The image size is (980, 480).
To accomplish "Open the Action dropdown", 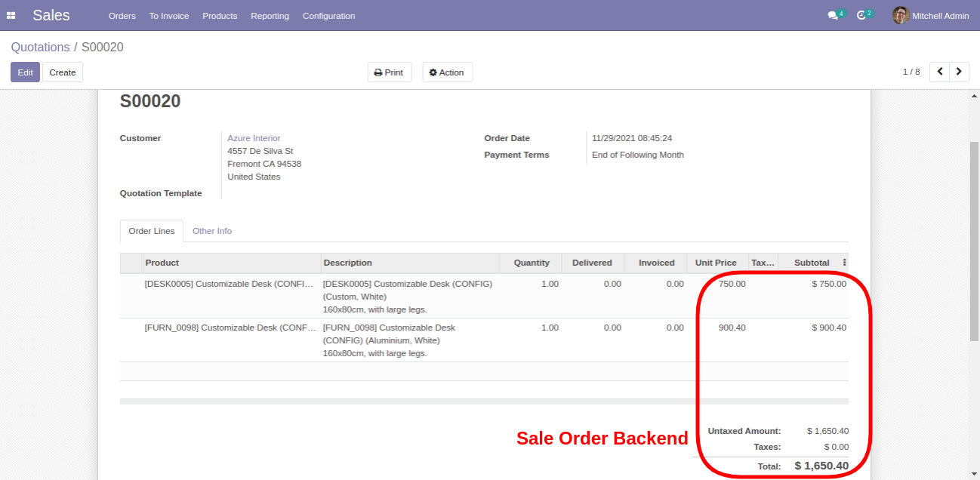I will coord(447,72).
